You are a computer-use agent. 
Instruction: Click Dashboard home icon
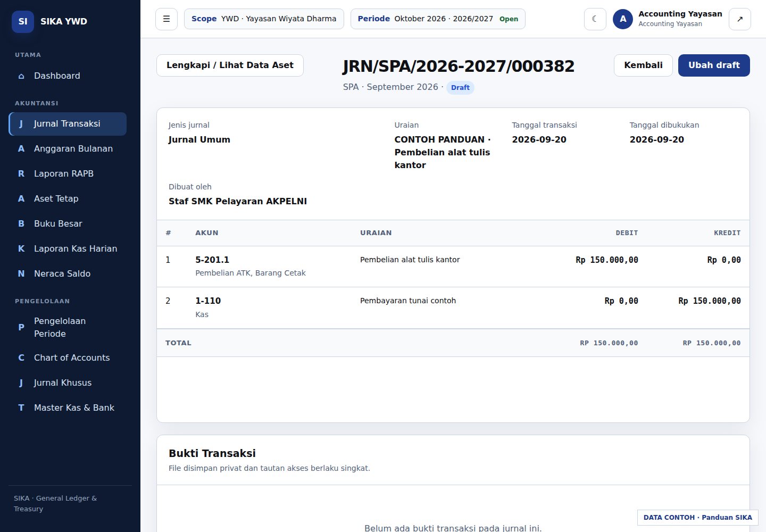click(21, 76)
